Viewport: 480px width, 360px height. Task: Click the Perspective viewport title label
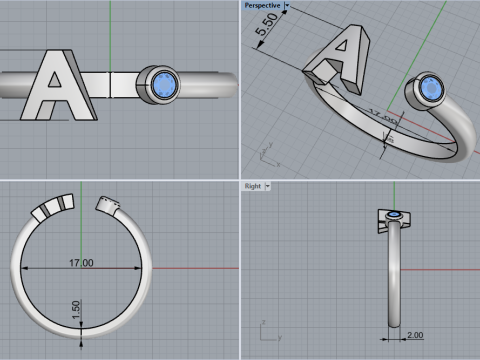(x=262, y=6)
